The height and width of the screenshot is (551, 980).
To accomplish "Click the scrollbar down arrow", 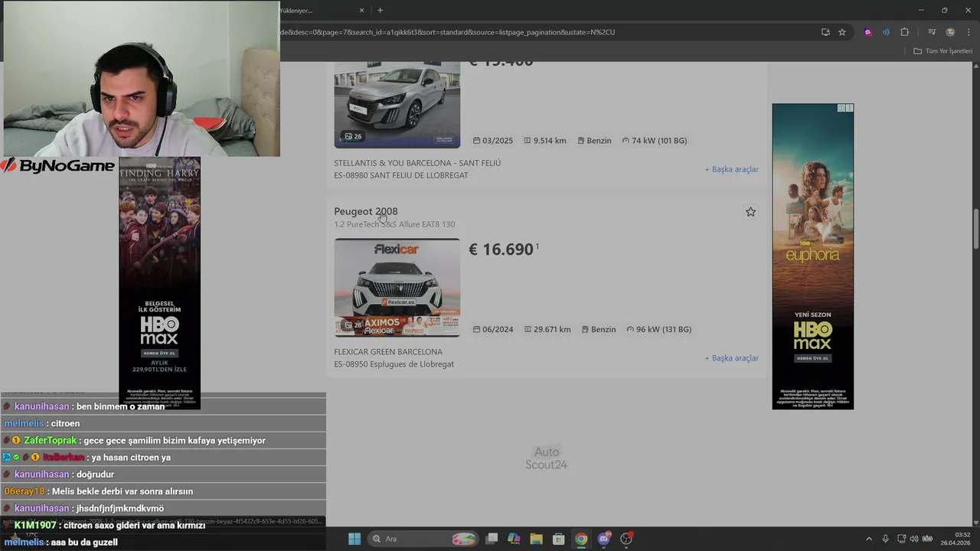I will click(975, 522).
